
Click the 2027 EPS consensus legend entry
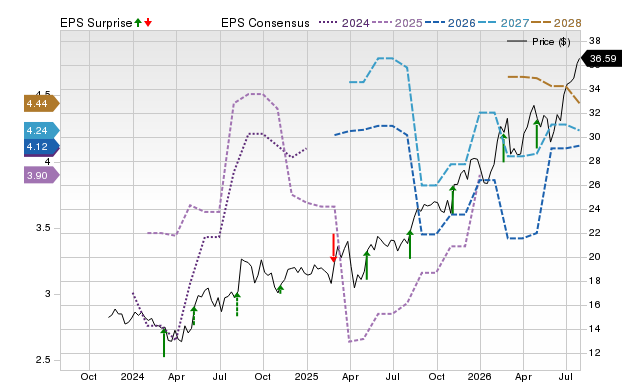click(503, 23)
